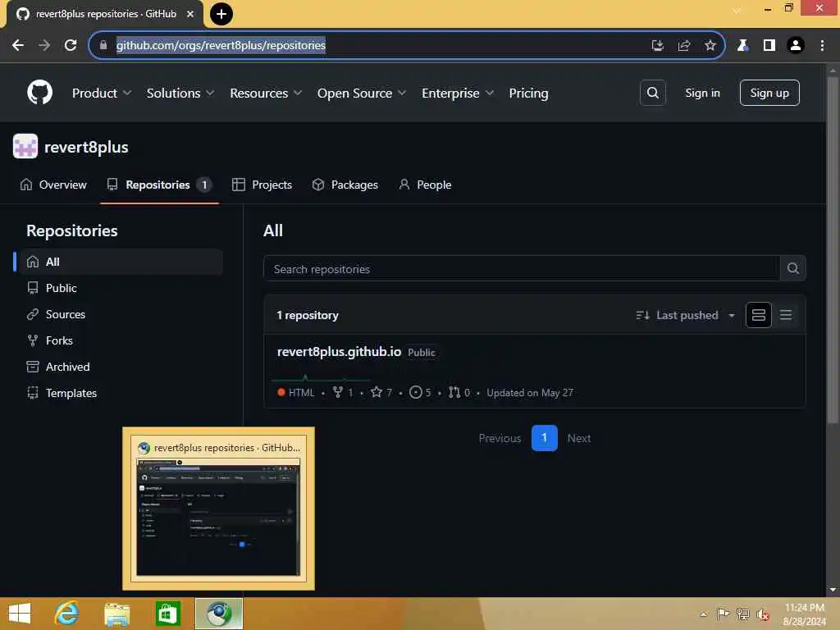840x630 pixels.
Task: Click the fork count icon for revert8plus.github.io
Action: tap(337, 392)
